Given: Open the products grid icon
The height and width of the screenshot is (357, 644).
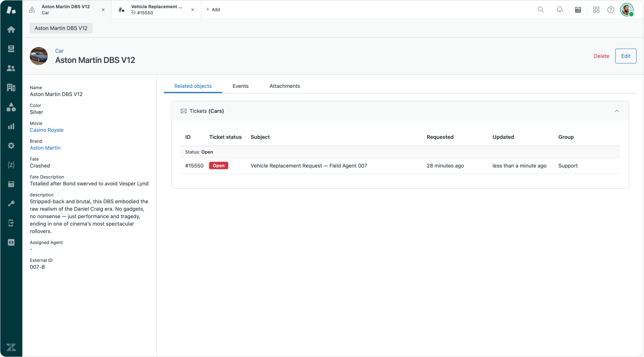Looking at the screenshot, I should (596, 10).
